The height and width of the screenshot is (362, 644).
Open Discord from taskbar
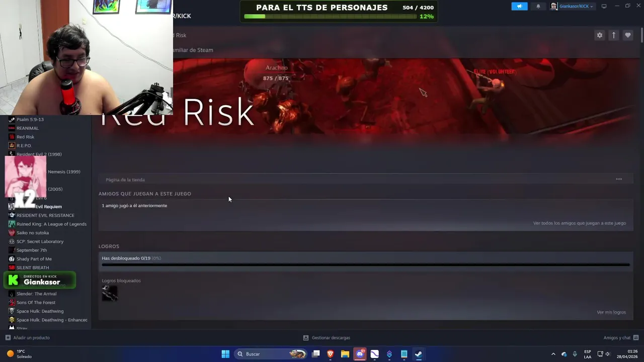coord(360,354)
